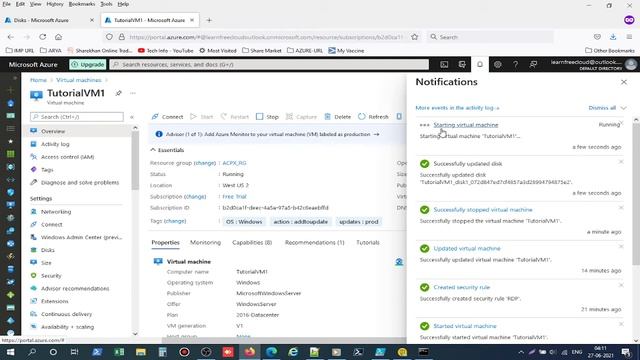Click Restart in the VM toolbar
Screen dimensions: 640x360
pos(235,117)
